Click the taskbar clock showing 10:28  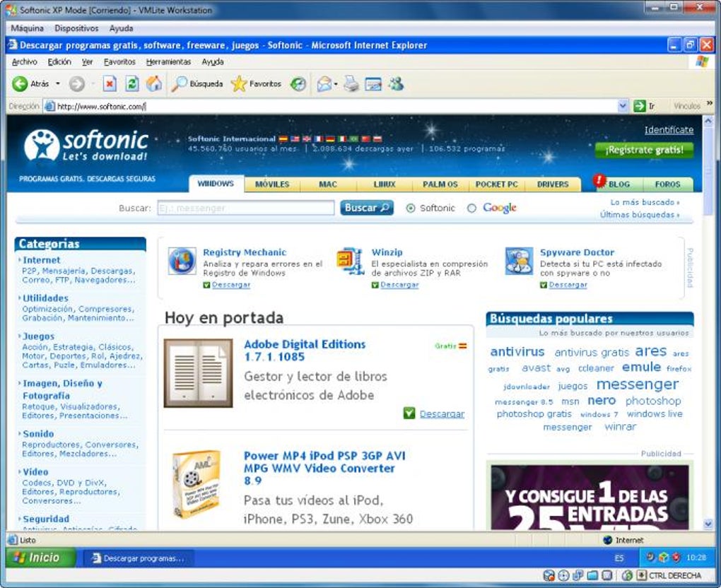tap(696, 558)
